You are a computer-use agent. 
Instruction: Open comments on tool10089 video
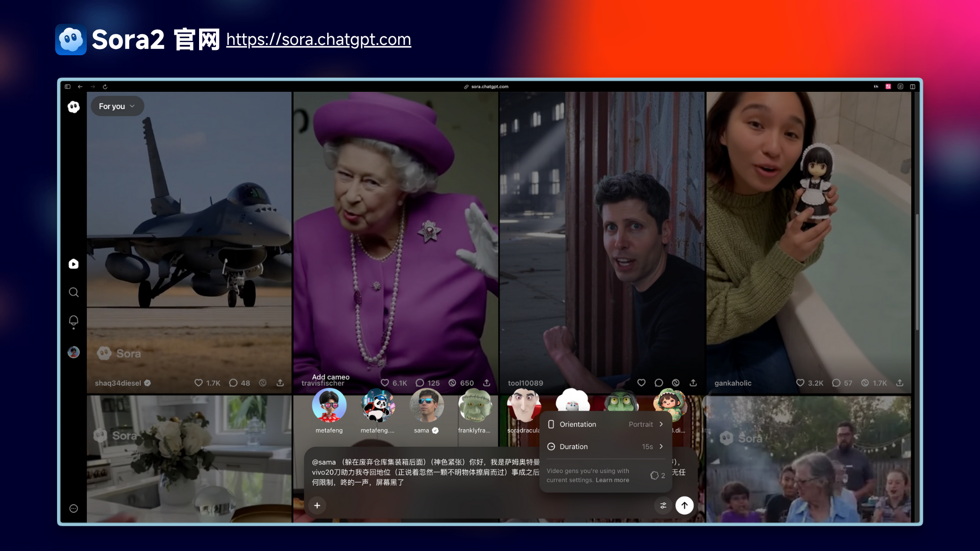point(659,383)
